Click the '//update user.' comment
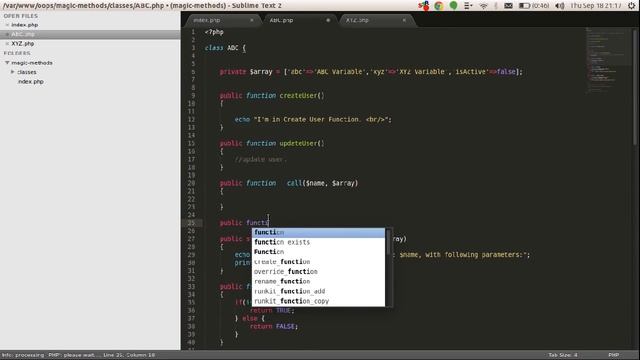 [x=260, y=160]
